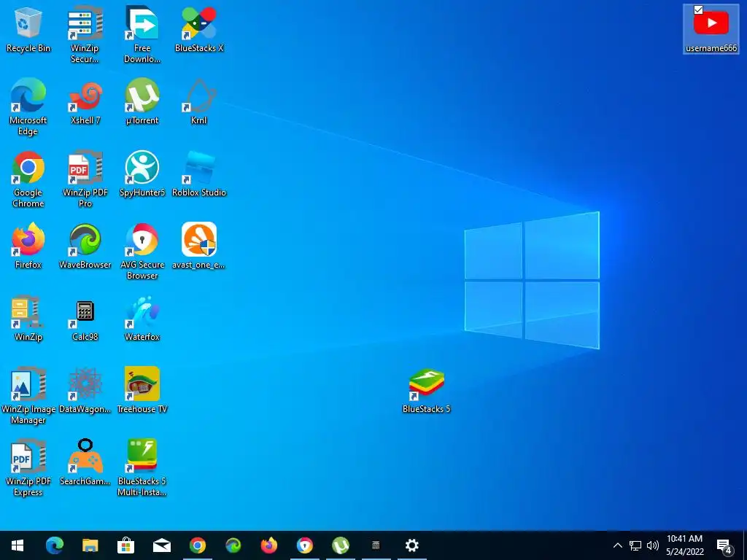This screenshot has width=747, height=560.
Task: Select the username666 YouTube shortcut
Action: point(711,28)
